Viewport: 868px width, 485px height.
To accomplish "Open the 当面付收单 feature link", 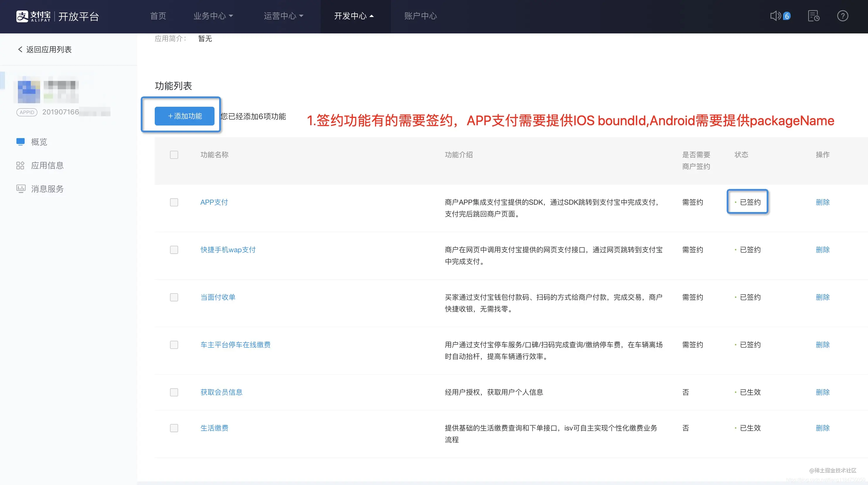I will click(x=218, y=297).
